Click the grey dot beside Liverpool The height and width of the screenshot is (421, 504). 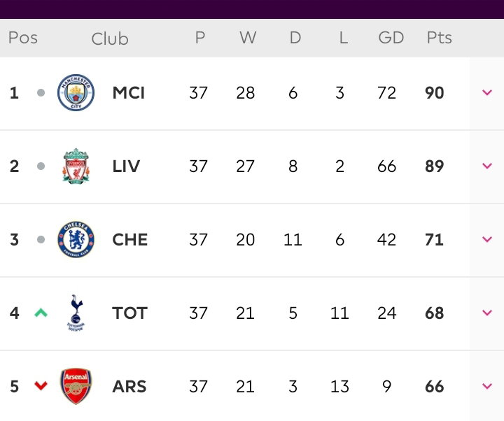(41, 166)
